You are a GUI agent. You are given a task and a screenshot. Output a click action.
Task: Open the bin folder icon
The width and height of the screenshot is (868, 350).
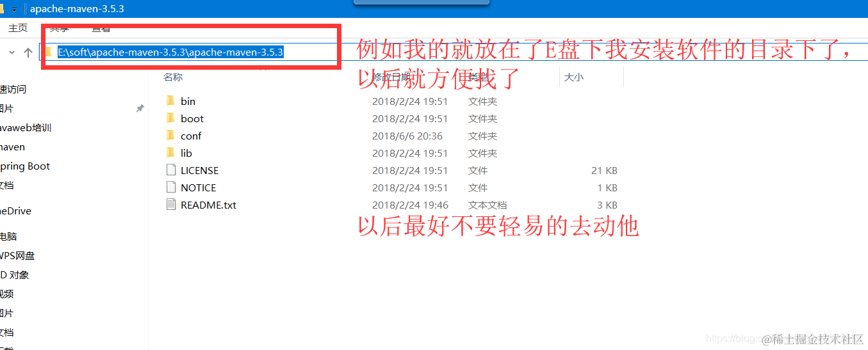pyautogui.click(x=170, y=101)
